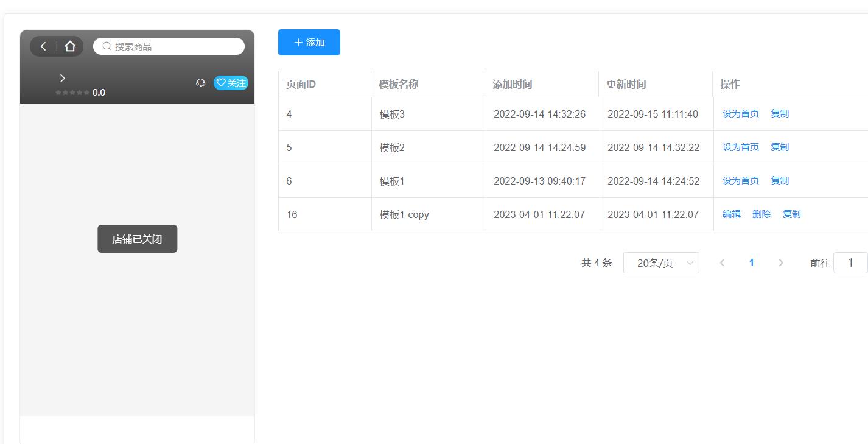Click the chevron arrow above star rating
Viewport: 868px width, 444px height.
(62, 78)
